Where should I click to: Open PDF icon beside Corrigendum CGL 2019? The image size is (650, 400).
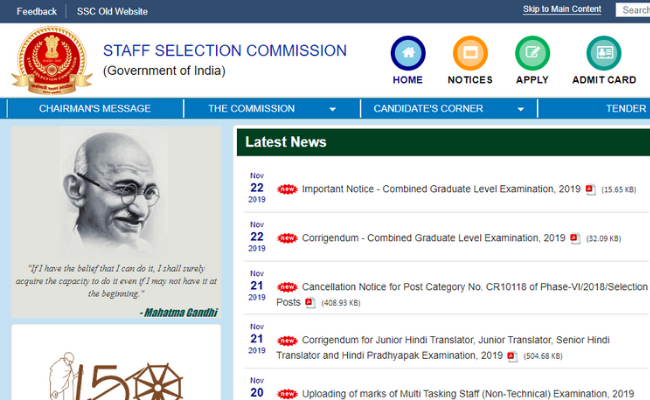[575, 239]
